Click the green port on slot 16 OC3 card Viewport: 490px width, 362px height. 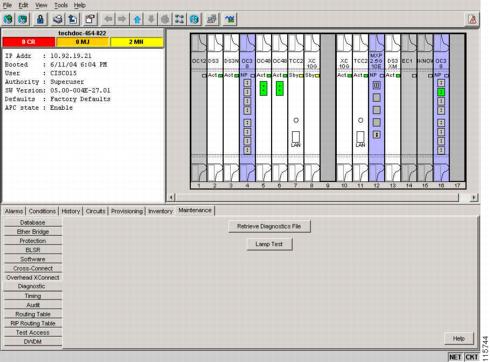(x=441, y=92)
